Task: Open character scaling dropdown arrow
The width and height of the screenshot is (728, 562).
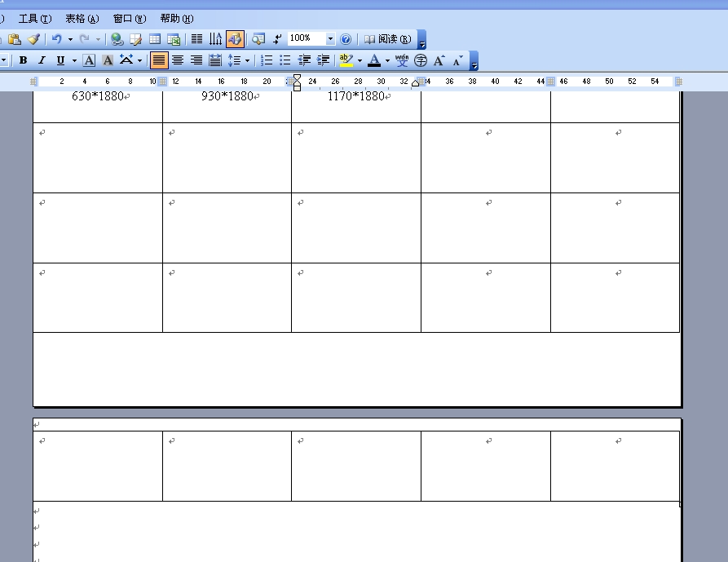Action: click(139, 60)
